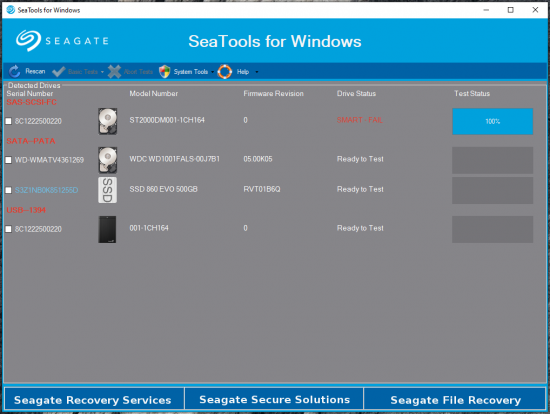Click the SMART - FAIL drive status
This screenshot has width=550, height=414.
point(360,120)
